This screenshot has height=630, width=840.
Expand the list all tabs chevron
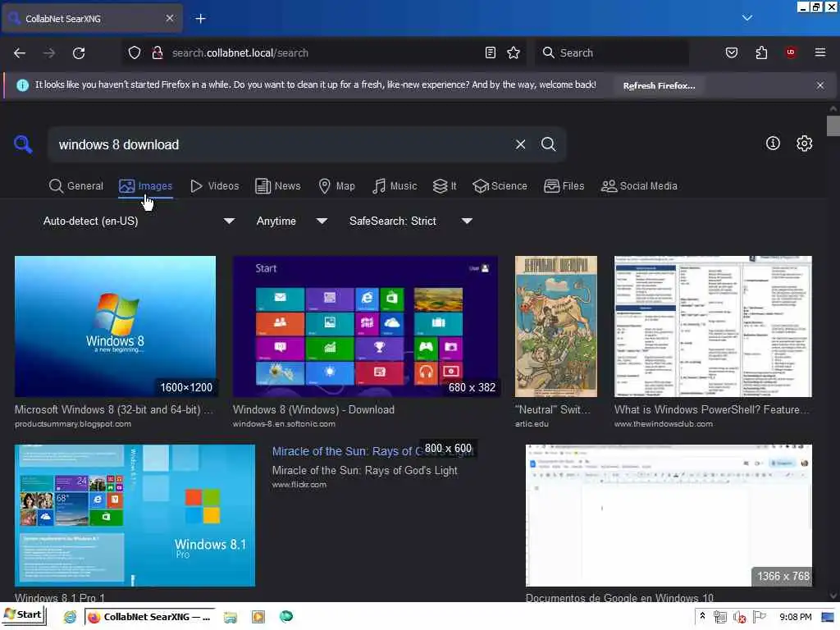[747, 18]
